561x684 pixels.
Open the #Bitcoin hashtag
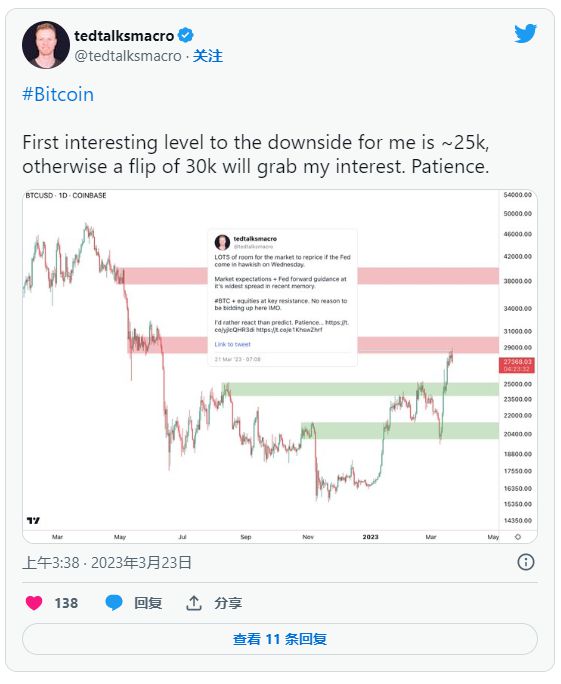[58, 94]
